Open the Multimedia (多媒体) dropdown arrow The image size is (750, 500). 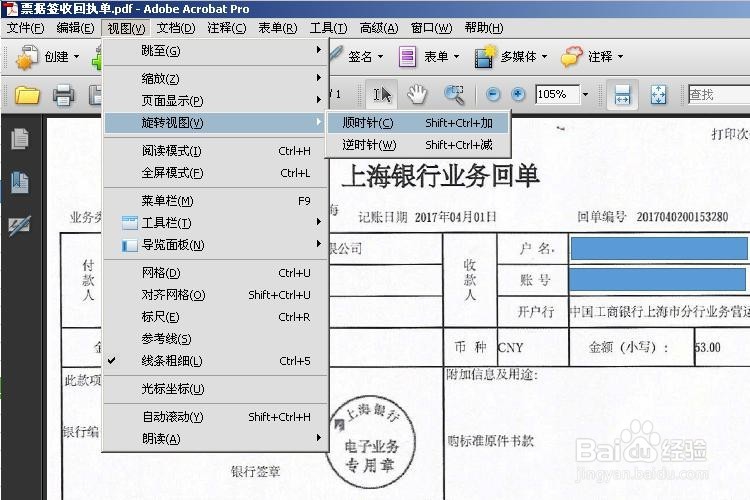(x=544, y=57)
